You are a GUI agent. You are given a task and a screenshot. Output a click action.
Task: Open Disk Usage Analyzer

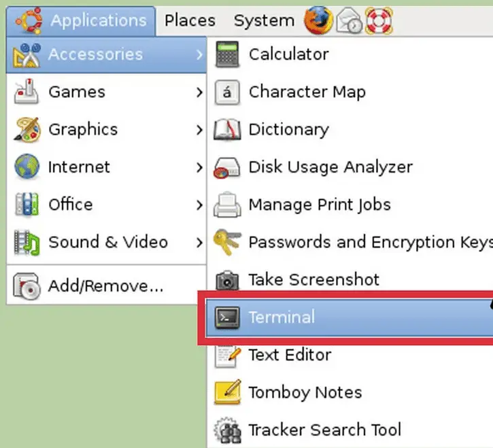click(x=330, y=167)
